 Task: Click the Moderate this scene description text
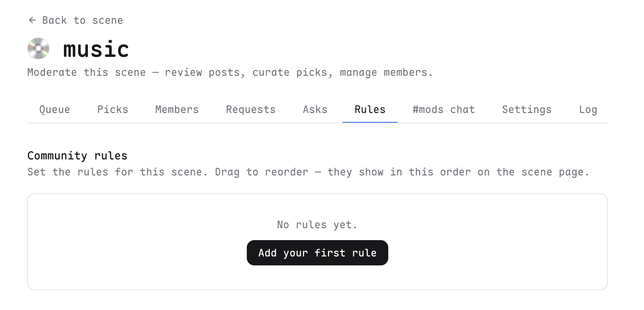point(230,72)
